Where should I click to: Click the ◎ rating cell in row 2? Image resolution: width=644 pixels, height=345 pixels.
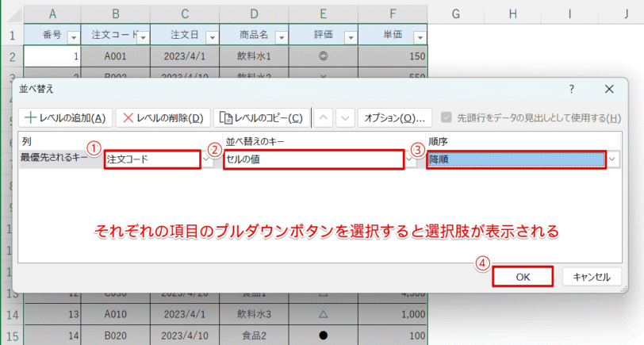(324, 56)
